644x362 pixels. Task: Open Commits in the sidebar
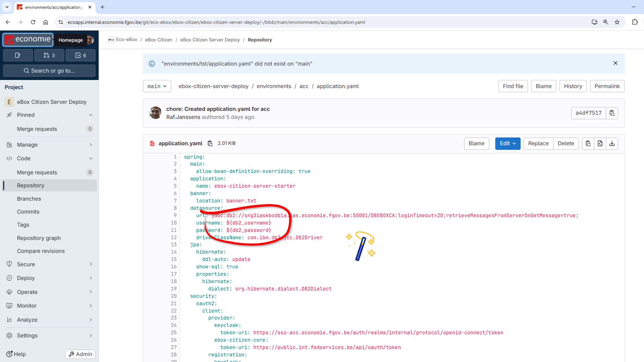click(x=28, y=212)
